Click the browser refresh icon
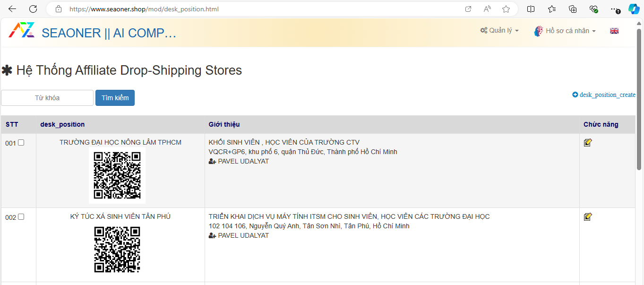This screenshot has width=644, height=285. (x=33, y=9)
